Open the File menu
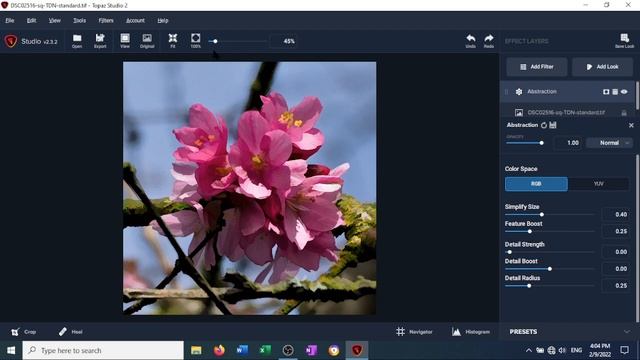This screenshot has height=360, width=640. 10,20
